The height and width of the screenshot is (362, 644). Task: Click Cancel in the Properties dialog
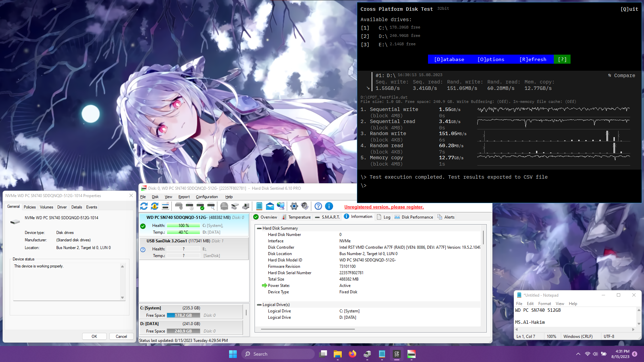click(121, 337)
